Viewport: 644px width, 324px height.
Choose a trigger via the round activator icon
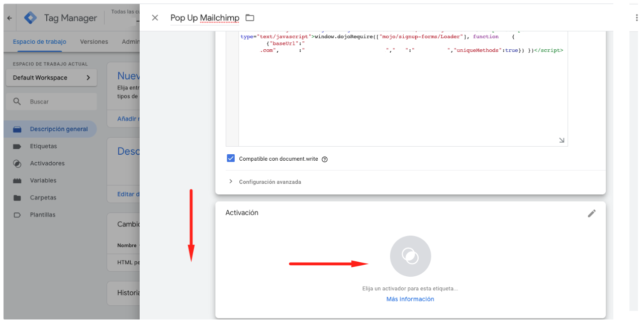click(410, 256)
